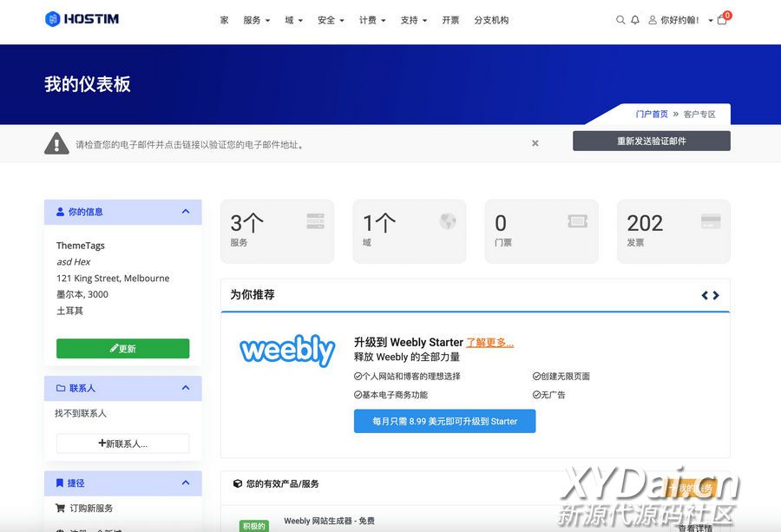The width and height of the screenshot is (781, 532).
Task: Click 重新发送验证邮件 button
Action: [651, 141]
